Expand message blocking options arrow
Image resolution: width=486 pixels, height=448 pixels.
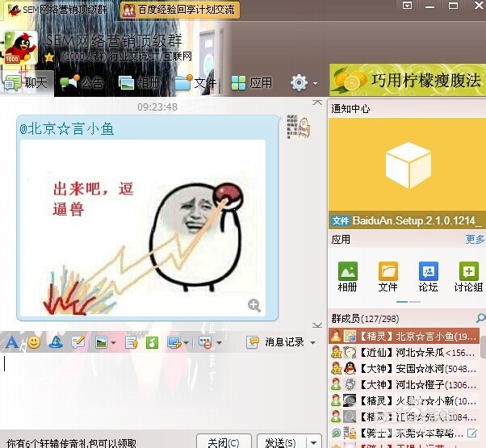coord(219,343)
